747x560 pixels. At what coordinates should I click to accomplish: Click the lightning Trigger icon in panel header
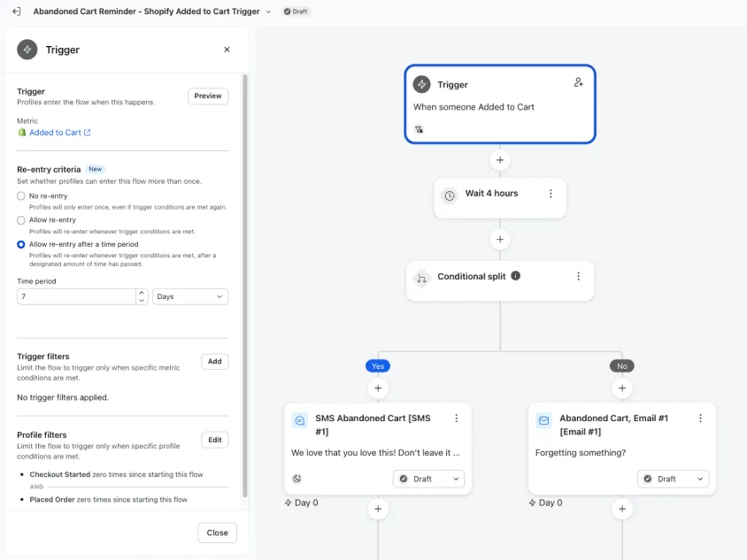[x=27, y=50]
